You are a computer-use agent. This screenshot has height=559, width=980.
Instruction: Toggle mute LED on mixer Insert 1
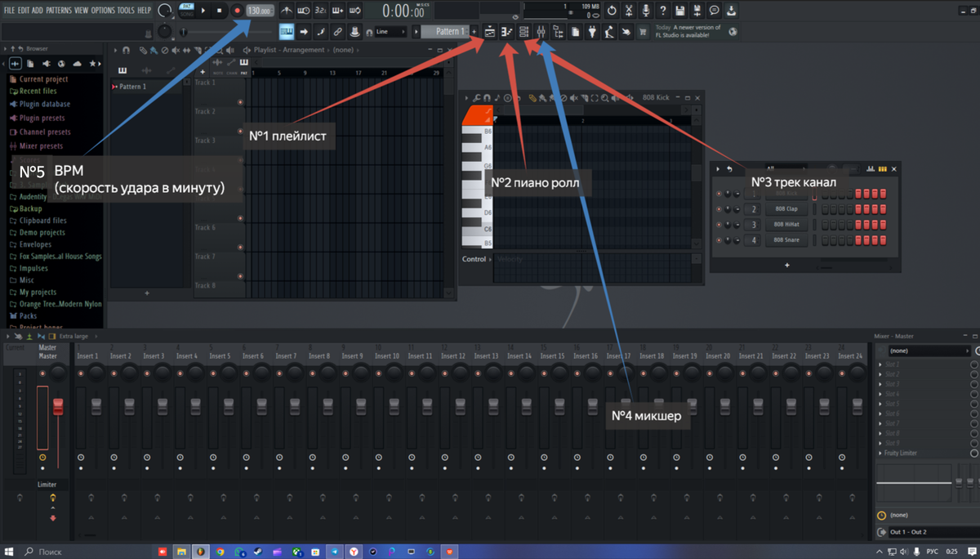[x=80, y=373]
